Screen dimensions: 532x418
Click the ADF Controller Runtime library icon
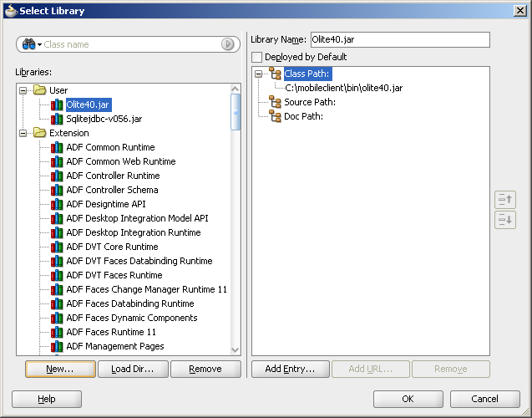(x=57, y=176)
